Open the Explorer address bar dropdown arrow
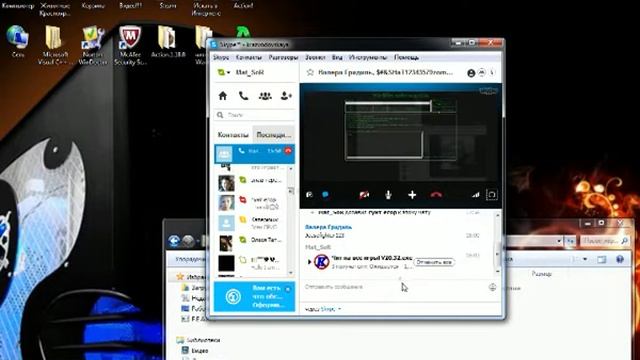The height and width of the screenshot is (360, 640). click(559, 241)
